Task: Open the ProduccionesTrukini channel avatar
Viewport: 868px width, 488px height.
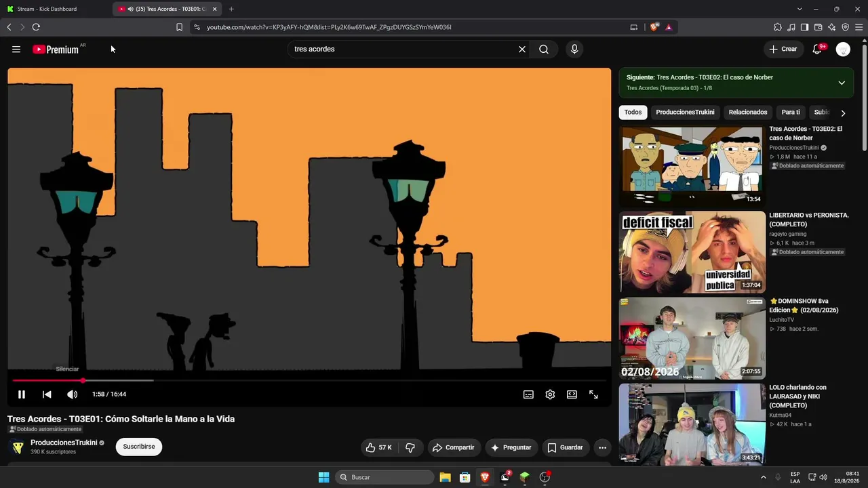Action: point(18,447)
